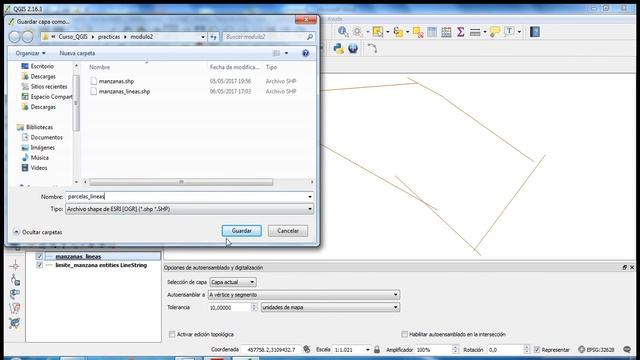Open the view options dropdown arrow in dialog

point(286,53)
